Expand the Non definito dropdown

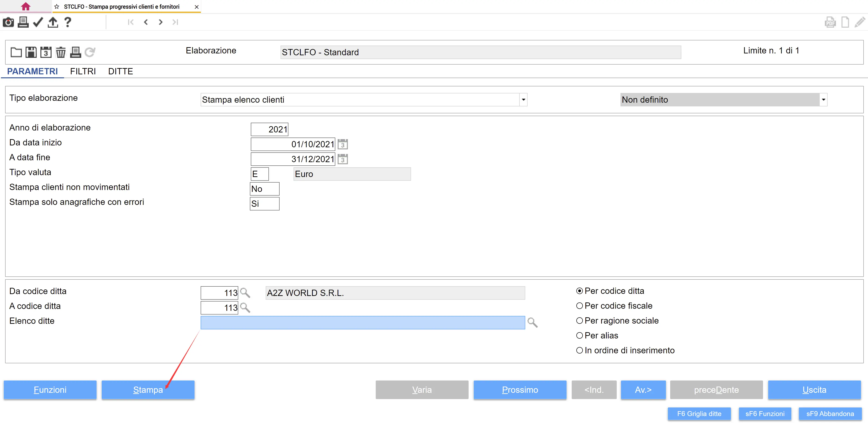tap(823, 100)
